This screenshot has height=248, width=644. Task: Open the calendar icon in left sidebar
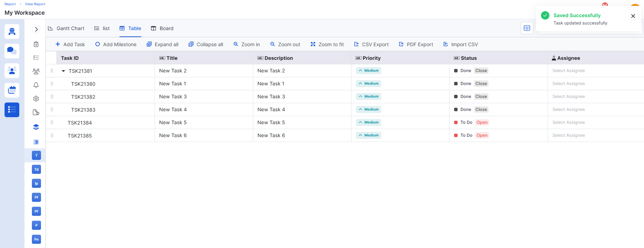tap(12, 90)
